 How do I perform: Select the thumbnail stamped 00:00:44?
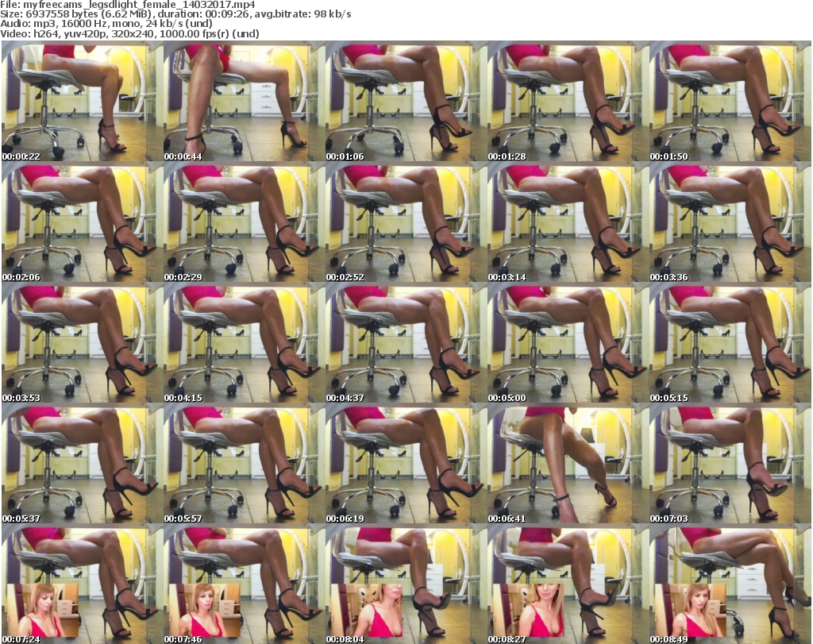(x=245, y=102)
